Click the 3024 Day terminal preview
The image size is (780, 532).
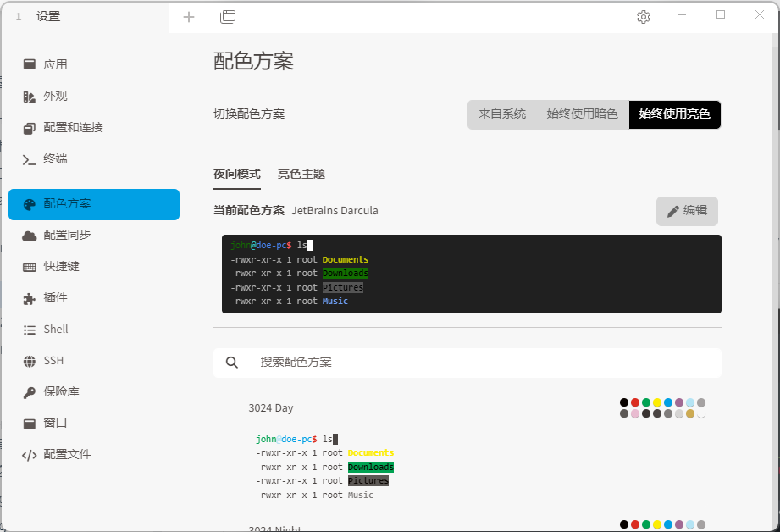pyautogui.click(x=325, y=467)
